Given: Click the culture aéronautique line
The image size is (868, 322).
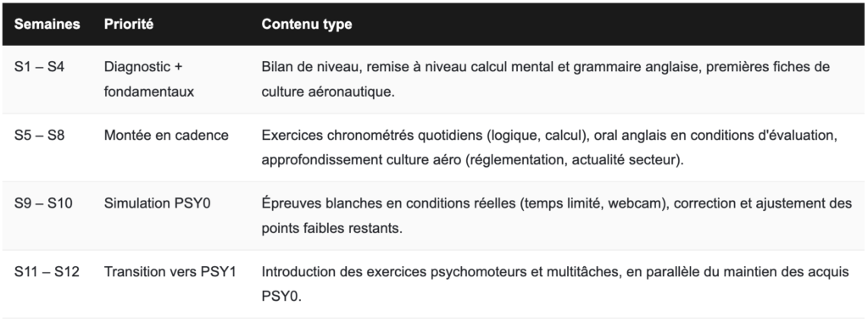Looking at the screenshot, I should [x=328, y=92].
